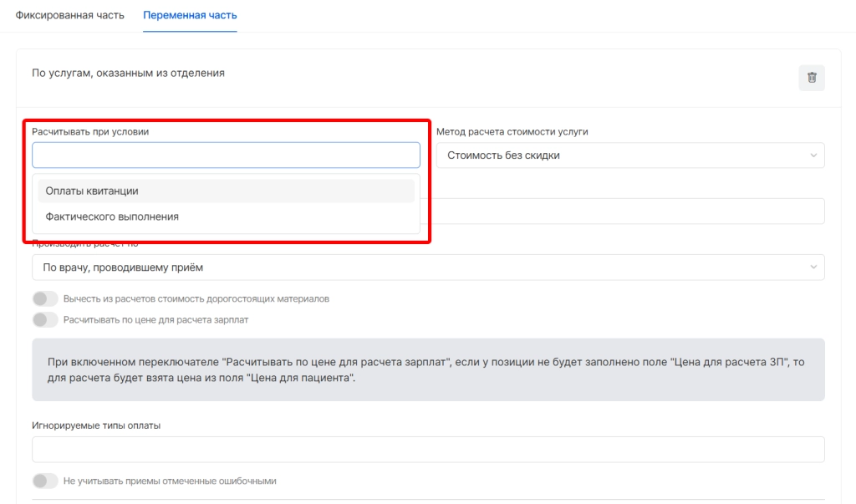Click the gray info note about 'Цена для пациента'

pos(428,369)
